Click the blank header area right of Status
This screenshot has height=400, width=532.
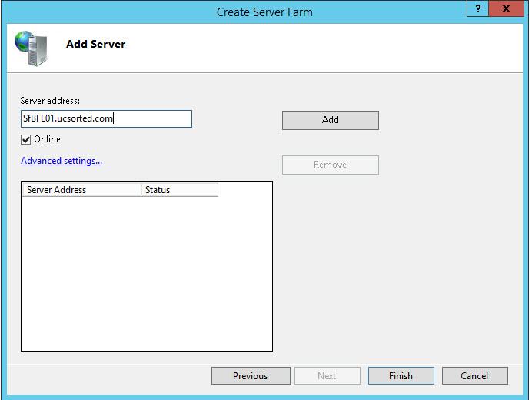point(244,189)
